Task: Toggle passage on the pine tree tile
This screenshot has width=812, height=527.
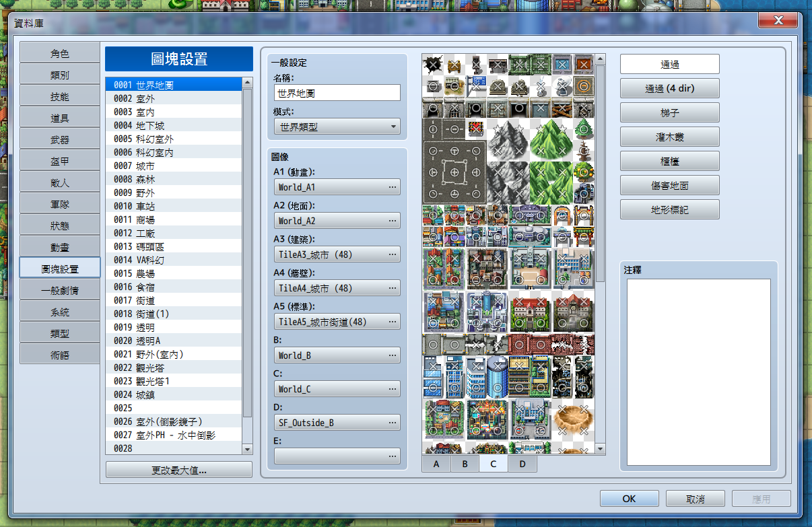Action: point(584,129)
